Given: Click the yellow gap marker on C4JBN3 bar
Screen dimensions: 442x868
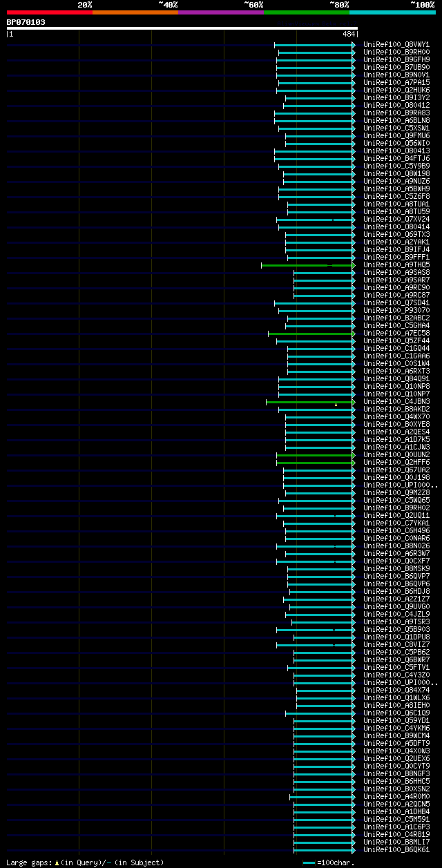Looking at the screenshot, I should (336, 404).
